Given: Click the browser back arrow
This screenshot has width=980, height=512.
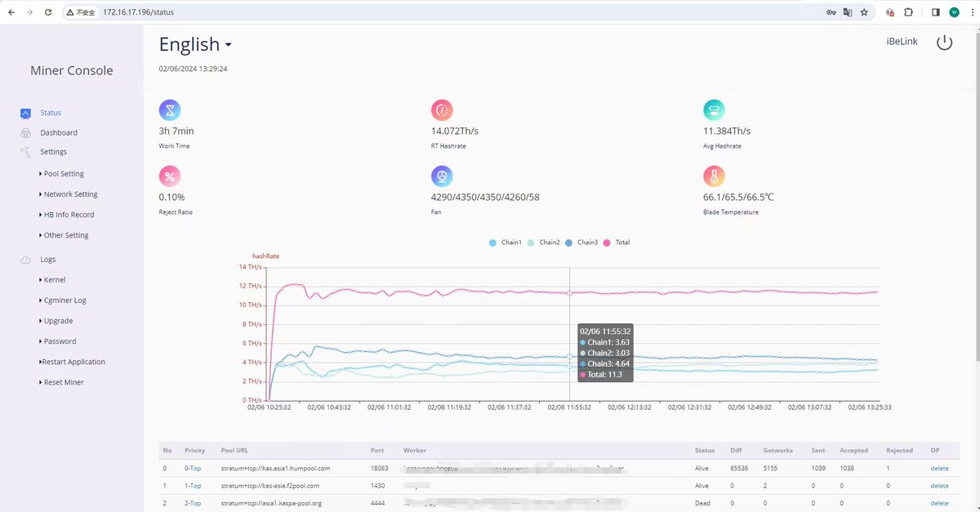Looking at the screenshot, I should click(x=11, y=12).
